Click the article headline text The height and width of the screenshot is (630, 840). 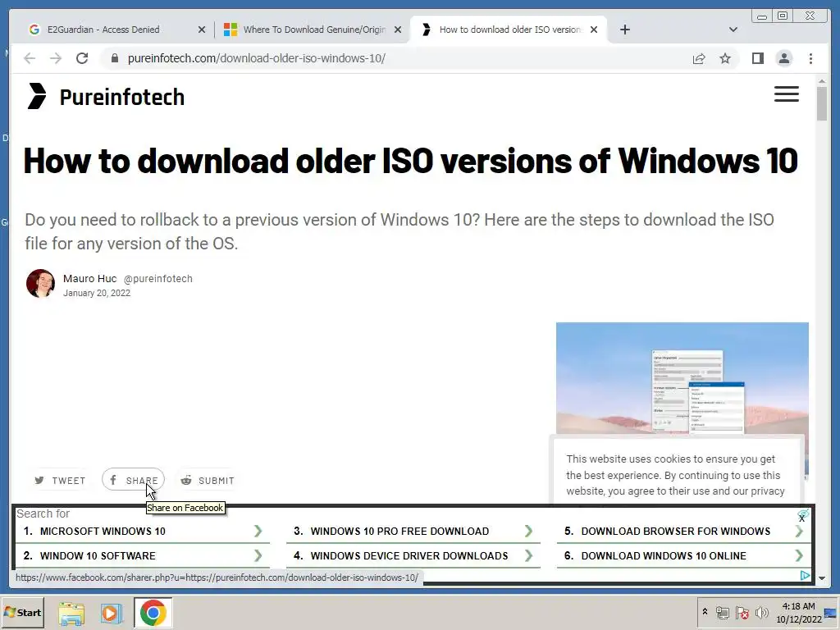(x=411, y=160)
